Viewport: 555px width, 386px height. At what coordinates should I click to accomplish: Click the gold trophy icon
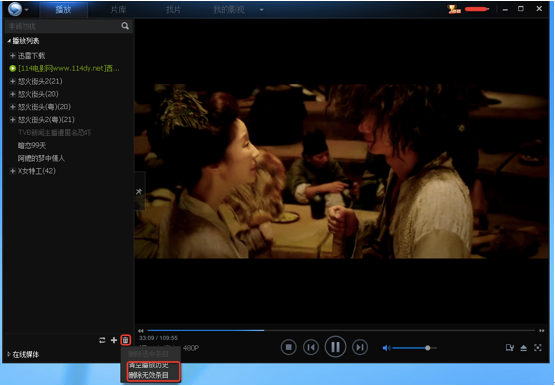point(454,9)
